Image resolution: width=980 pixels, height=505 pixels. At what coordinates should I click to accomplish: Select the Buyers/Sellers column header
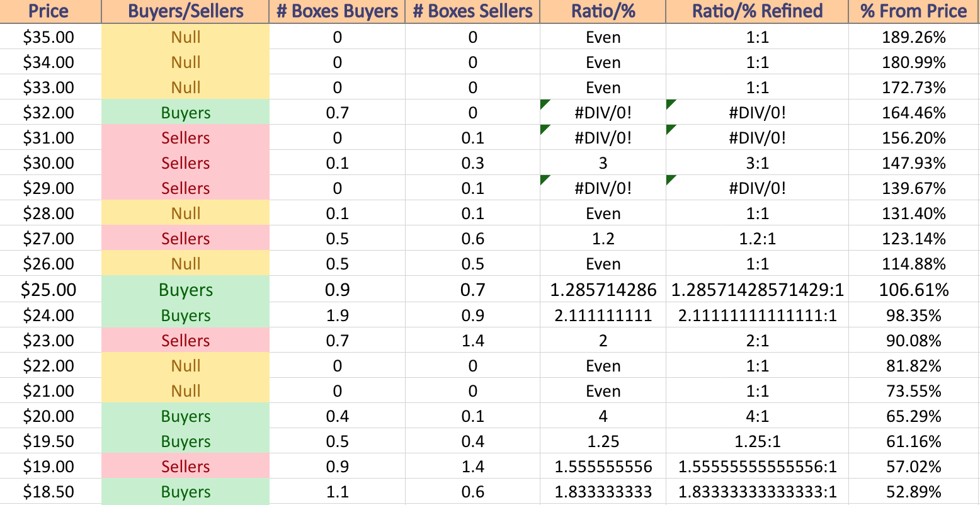(185, 11)
